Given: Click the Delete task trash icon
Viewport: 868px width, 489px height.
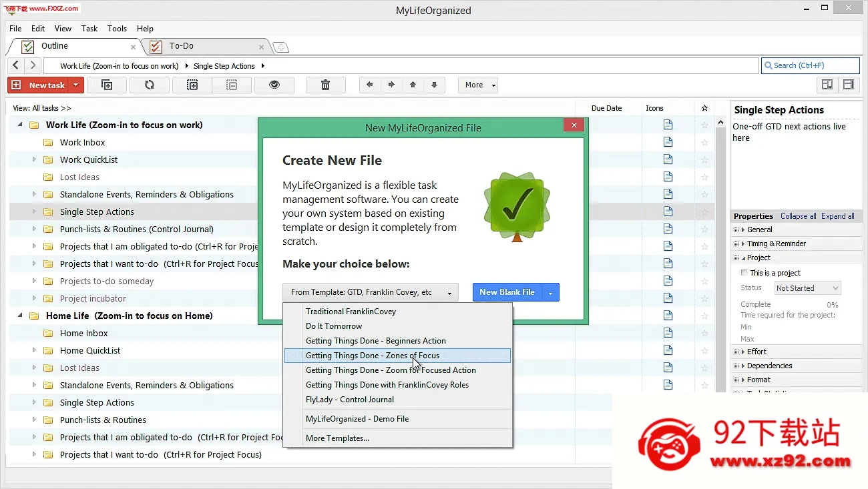Looking at the screenshot, I should coord(325,85).
